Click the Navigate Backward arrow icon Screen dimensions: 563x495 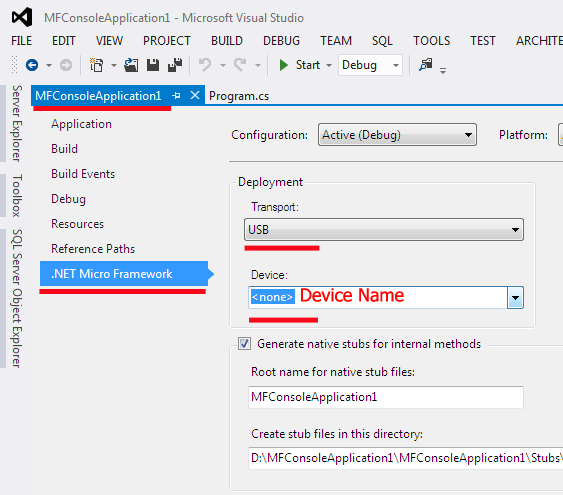click(32, 65)
